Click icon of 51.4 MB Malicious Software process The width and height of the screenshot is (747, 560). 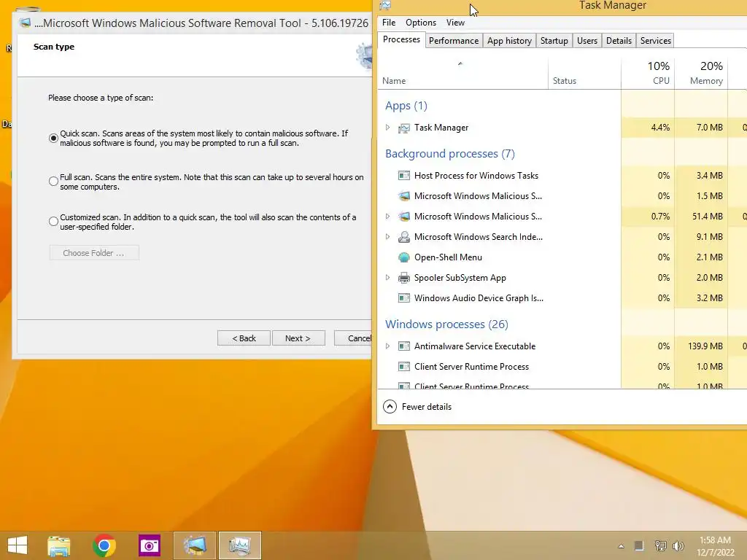tap(404, 217)
